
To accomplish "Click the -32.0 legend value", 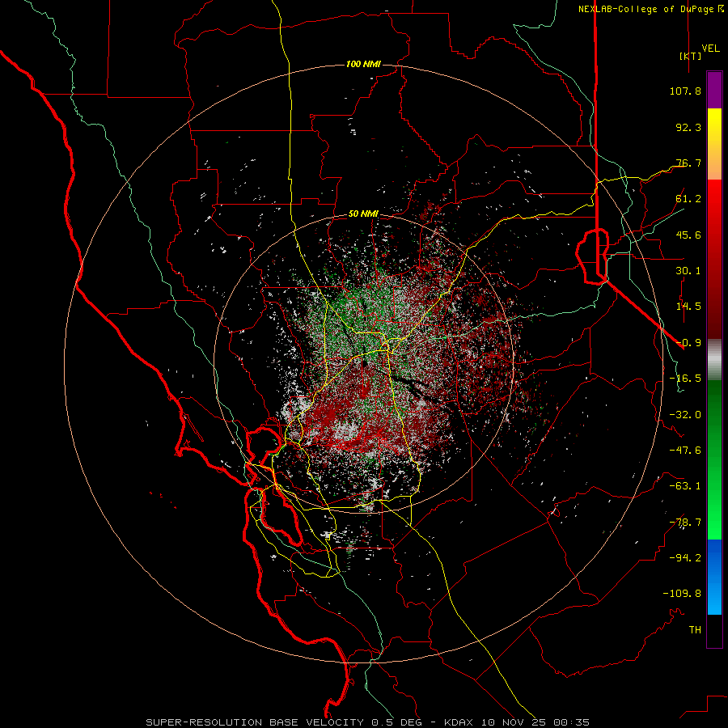I will [x=685, y=415].
